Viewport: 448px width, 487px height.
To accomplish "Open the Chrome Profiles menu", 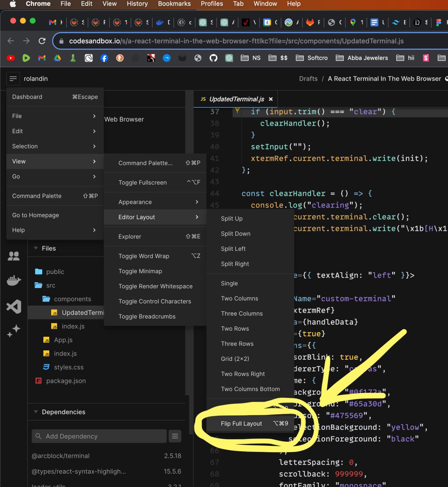I will (212, 4).
